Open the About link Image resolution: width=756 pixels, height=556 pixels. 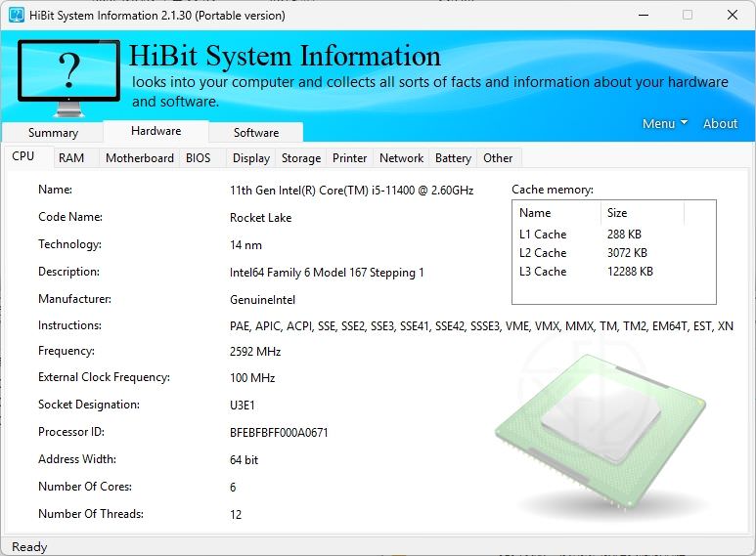point(720,123)
